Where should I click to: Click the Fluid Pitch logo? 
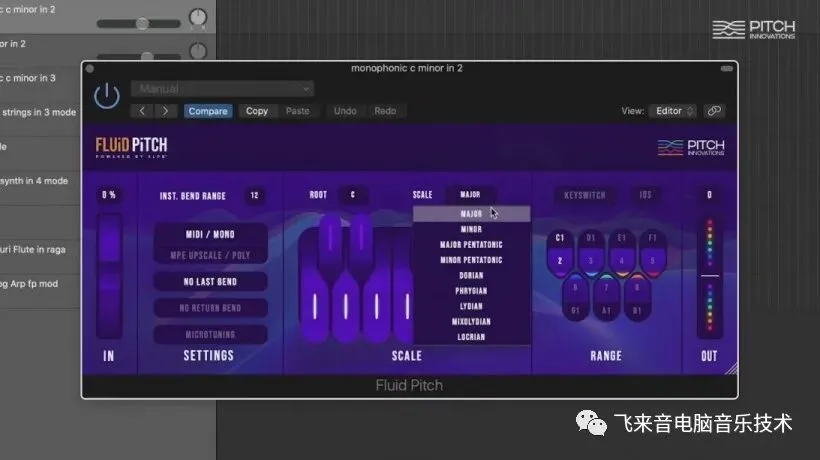[x=131, y=147]
